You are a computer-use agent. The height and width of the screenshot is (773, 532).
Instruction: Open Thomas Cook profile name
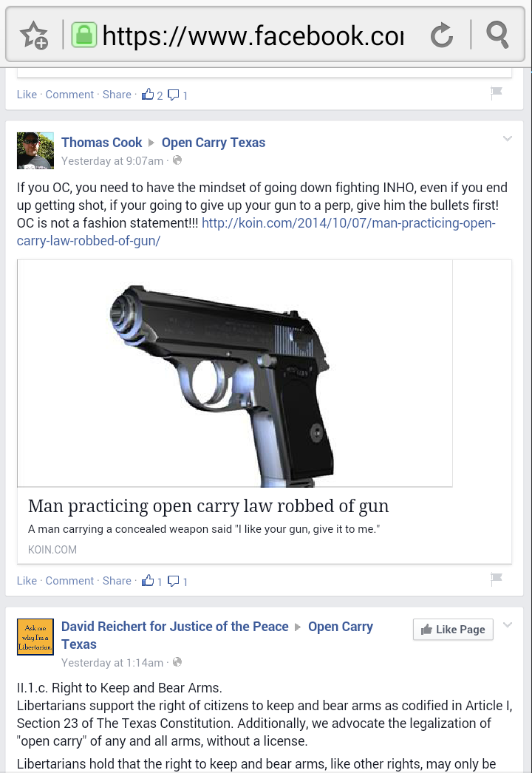point(101,143)
